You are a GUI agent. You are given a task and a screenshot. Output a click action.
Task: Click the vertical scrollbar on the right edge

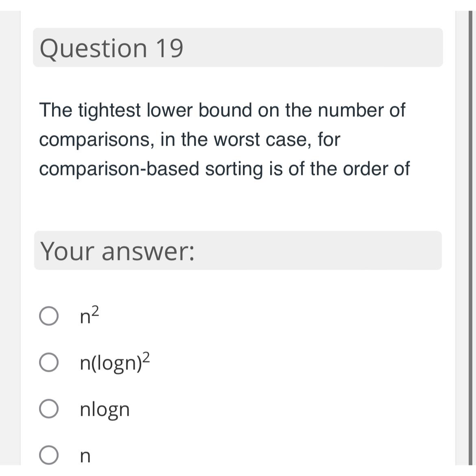coord(470,238)
